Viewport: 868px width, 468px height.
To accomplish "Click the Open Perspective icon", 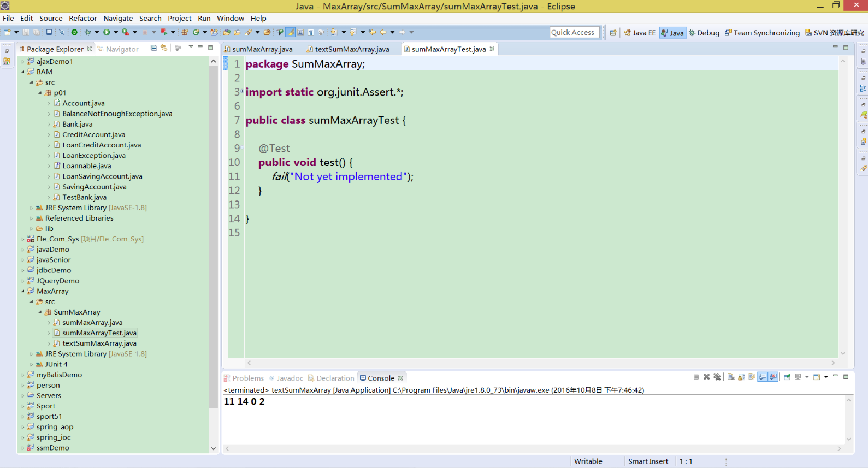I will [x=613, y=33].
